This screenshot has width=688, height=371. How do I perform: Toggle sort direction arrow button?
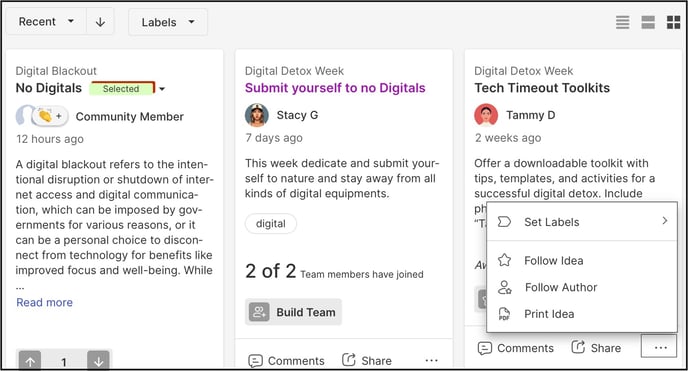pyautogui.click(x=100, y=21)
